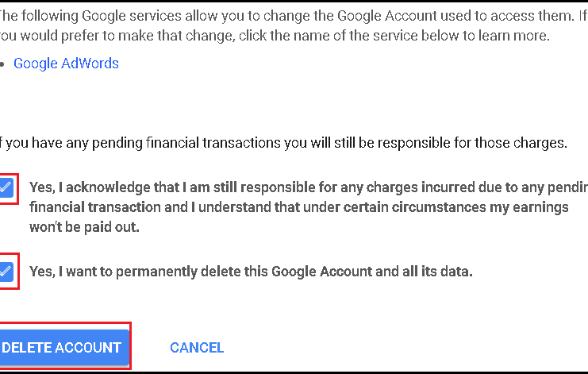Viewport: 588px width, 374px height.
Task: Click the blue DELETE ACCOUNT button
Action: (63, 347)
